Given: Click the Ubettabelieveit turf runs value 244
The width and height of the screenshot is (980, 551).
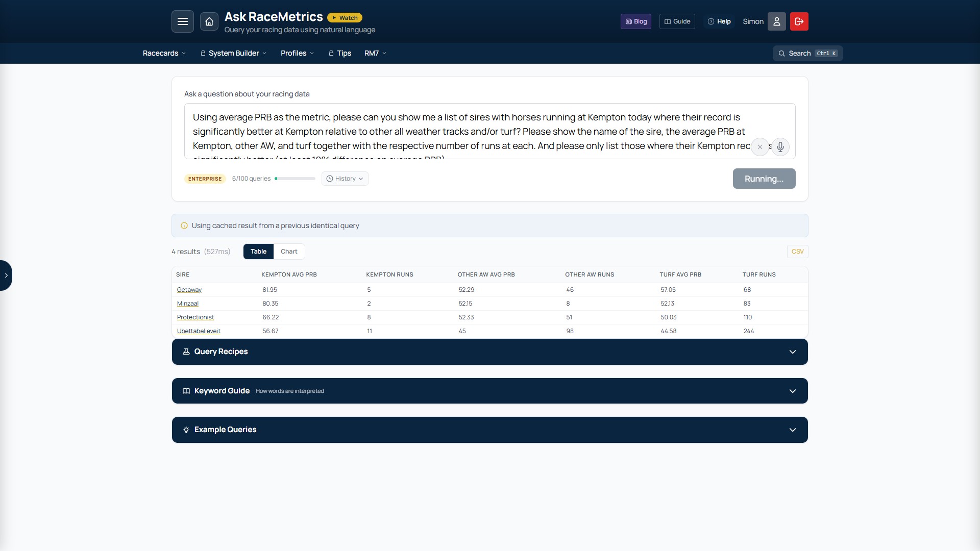Looking at the screenshot, I should (x=749, y=331).
